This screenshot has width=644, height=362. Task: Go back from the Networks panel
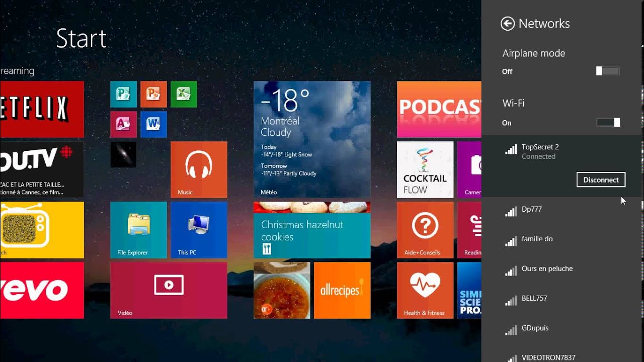click(508, 24)
